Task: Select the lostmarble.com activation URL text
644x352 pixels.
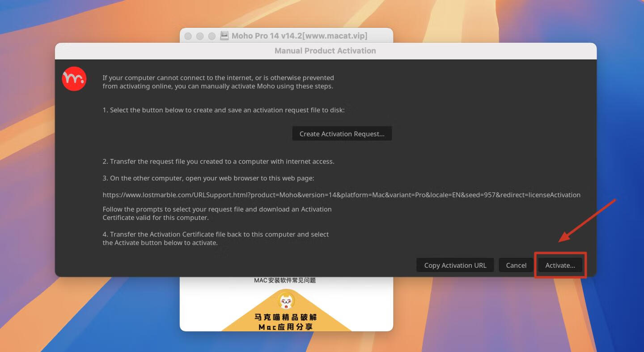Action: click(x=341, y=195)
